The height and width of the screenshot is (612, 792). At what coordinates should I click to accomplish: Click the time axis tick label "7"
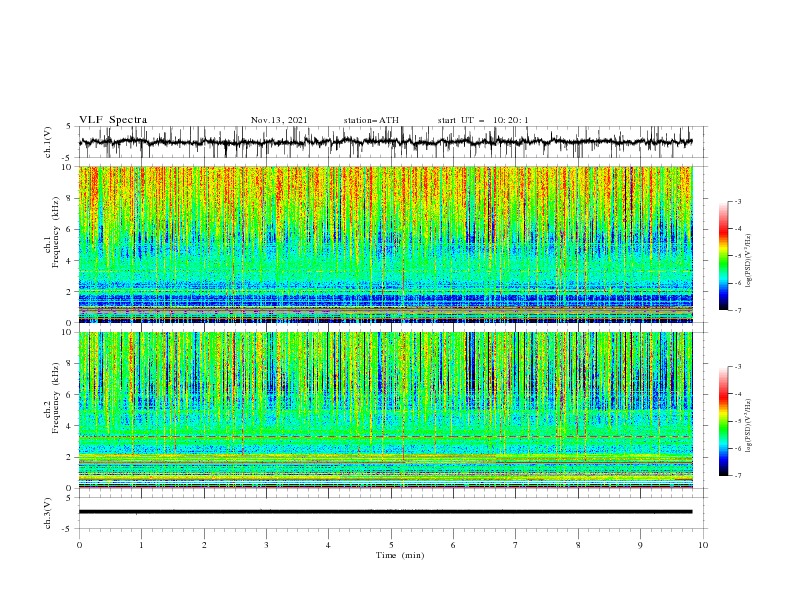point(516,545)
